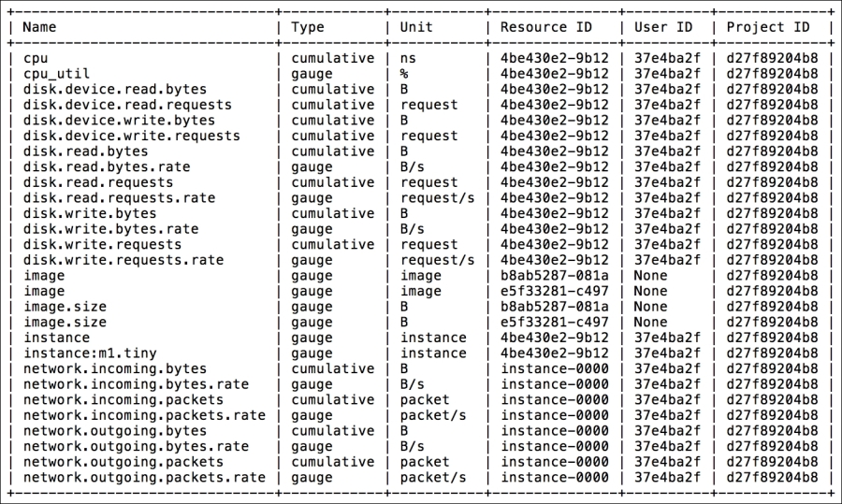Click the Project ID column header
Image resolution: width=842 pixels, height=504 pixels.
click(x=768, y=27)
